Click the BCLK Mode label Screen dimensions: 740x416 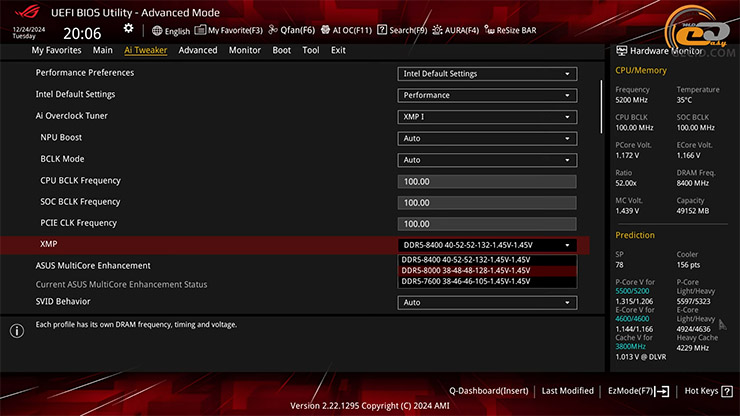tap(62, 159)
